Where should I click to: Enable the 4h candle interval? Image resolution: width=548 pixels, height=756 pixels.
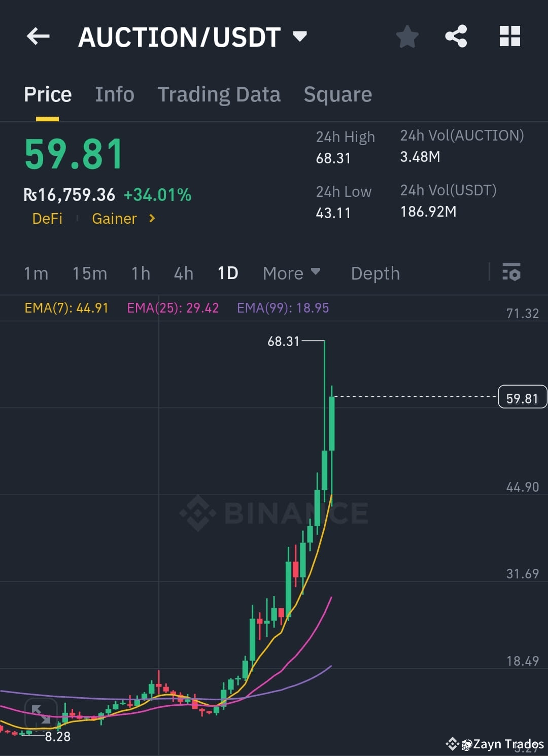[183, 273]
